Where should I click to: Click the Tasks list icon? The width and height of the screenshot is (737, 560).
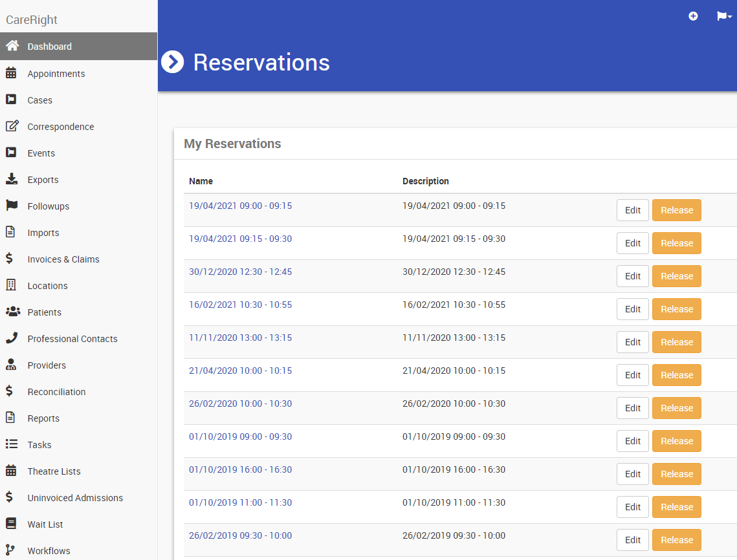click(11, 444)
